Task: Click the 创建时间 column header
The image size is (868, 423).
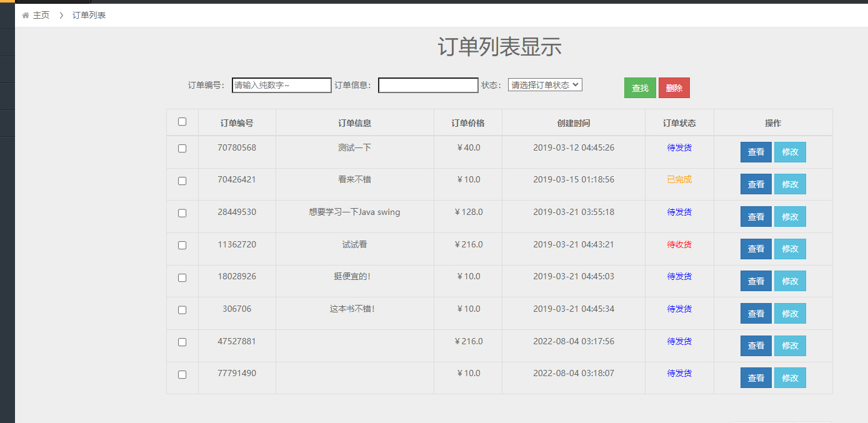Action: tap(574, 123)
